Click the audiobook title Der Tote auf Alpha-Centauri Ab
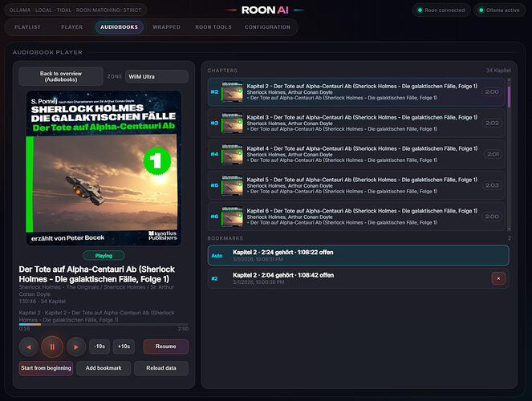The image size is (532, 401). tap(97, 274)
